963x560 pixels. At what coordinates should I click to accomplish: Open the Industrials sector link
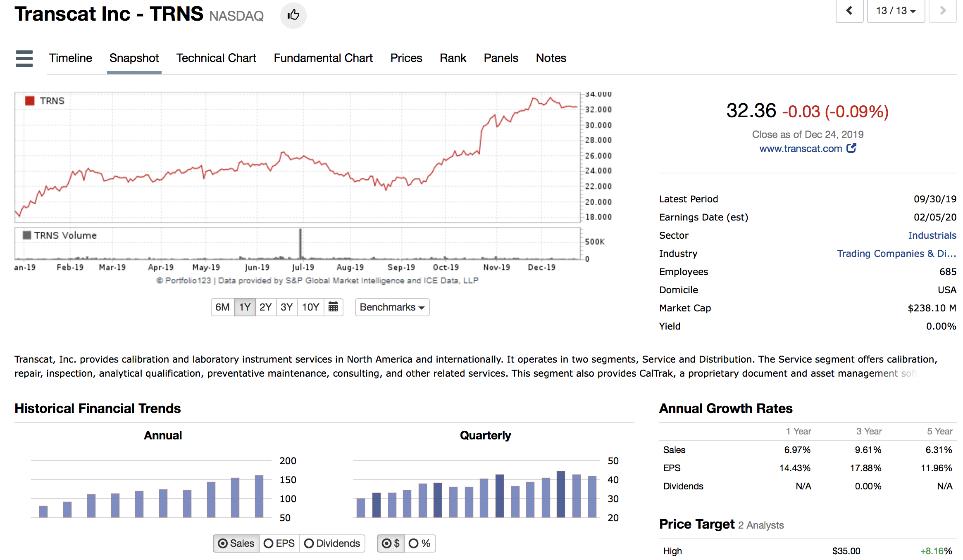tap(932, 235)
